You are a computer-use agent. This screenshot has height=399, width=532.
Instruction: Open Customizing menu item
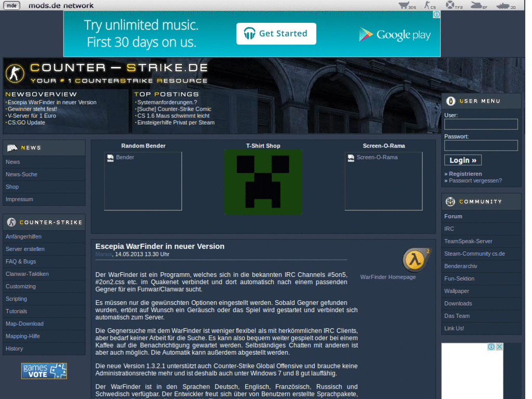44,286
